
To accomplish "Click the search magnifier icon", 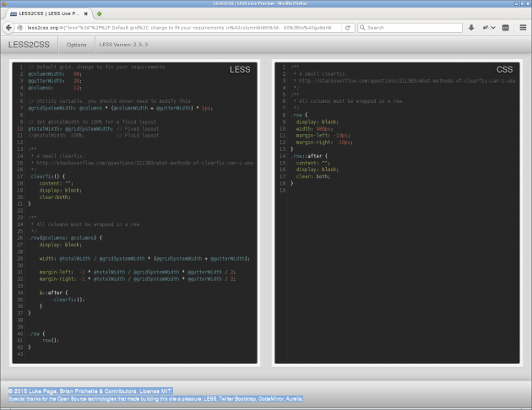I will [362, 28].
